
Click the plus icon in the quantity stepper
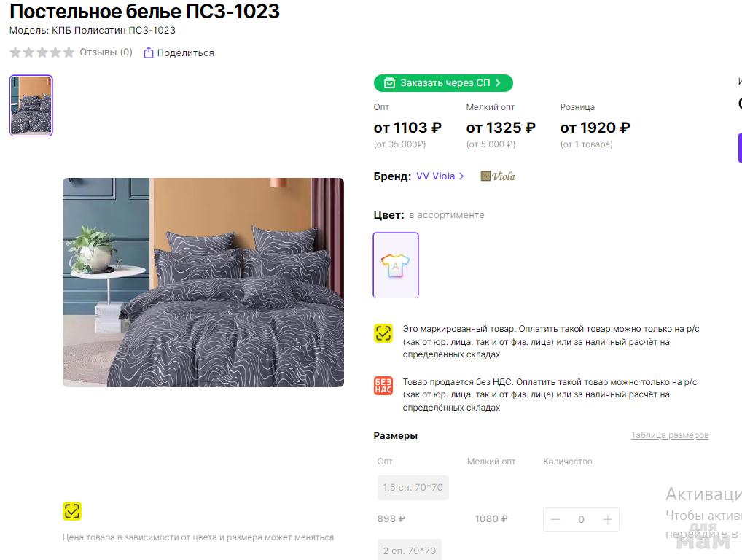point(607,519)
